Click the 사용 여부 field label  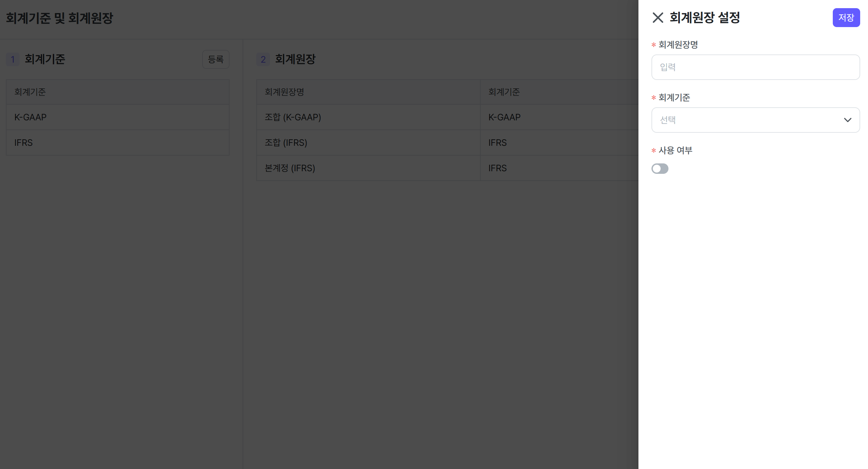675,150
